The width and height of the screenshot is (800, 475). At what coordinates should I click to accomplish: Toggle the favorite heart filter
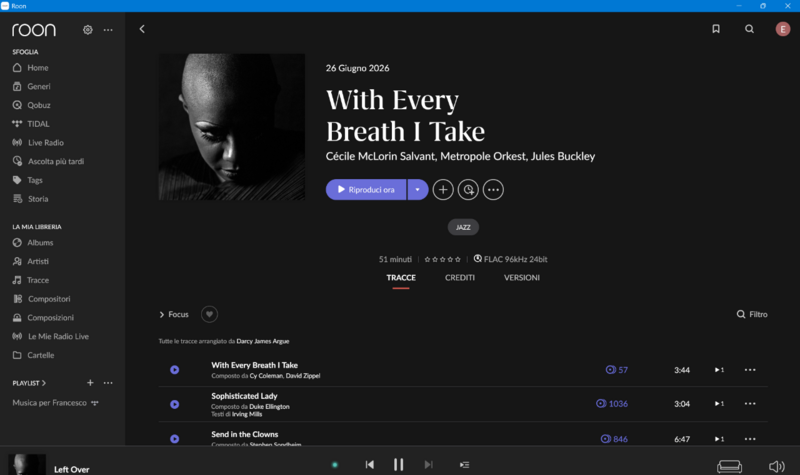coord(209,314)
